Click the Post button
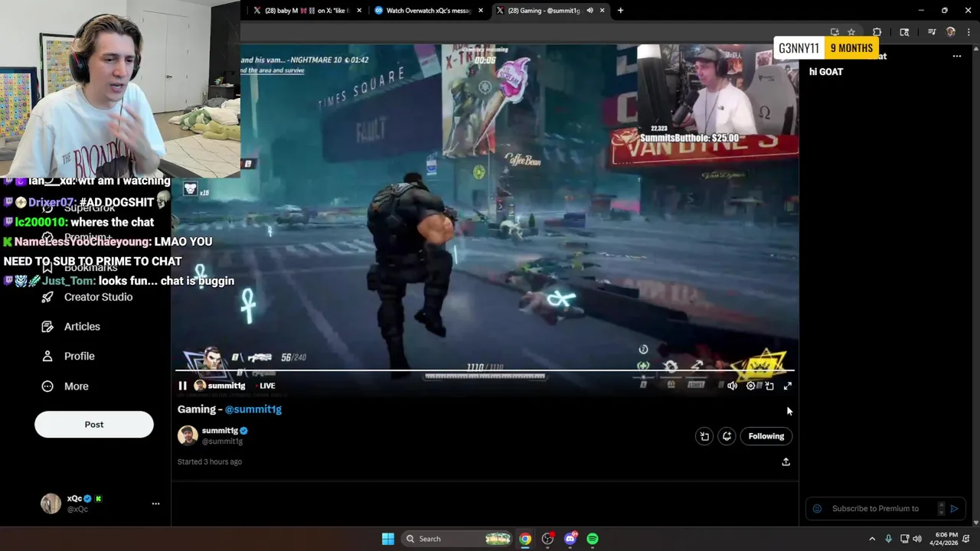The height and width of the screenshot is (551, 980). click(x=94, y=425)
